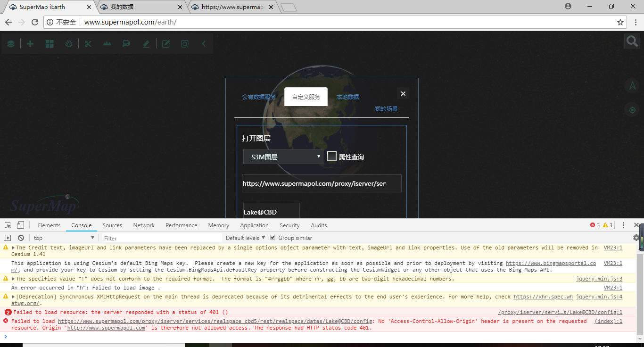644x347 pixels.
Task: Open the gear settings icon in iEarth toolbar
Action: tap(69, 44)
